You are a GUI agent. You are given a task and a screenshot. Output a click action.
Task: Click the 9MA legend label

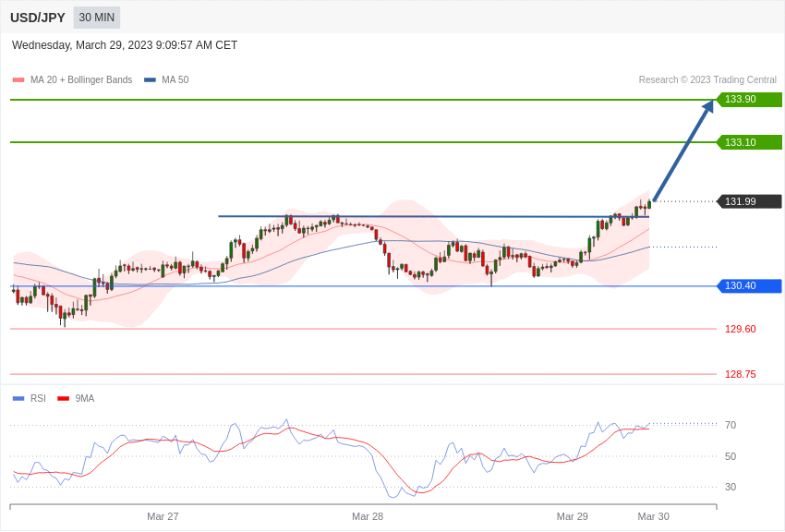tap(85, 398)
